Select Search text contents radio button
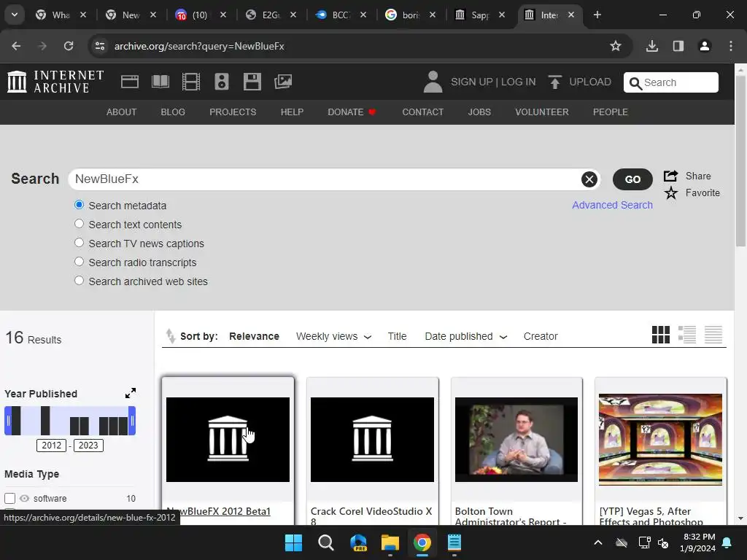This screenshot has width=747, height=560. click(x=79, y=224)
